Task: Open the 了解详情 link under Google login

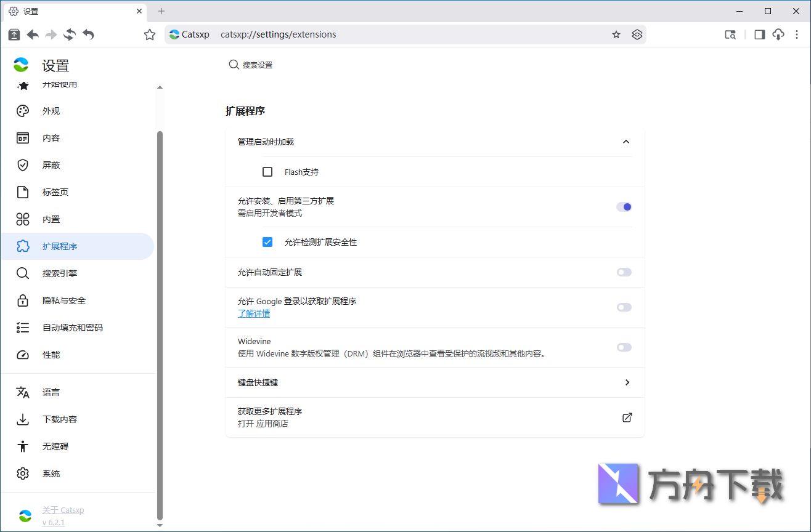Action: coord(253,313)
